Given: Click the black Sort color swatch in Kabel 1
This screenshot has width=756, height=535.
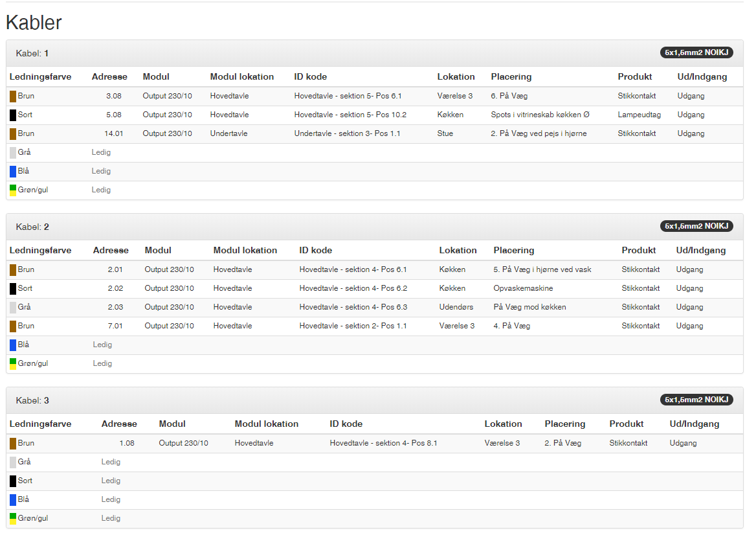Looking at the screenshot, I should click(13, 115).
